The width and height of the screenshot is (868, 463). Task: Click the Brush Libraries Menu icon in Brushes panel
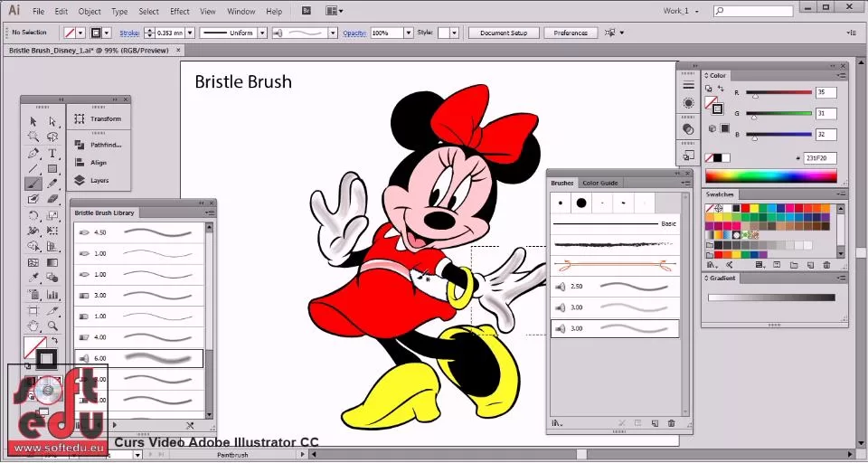coord(557,423)
